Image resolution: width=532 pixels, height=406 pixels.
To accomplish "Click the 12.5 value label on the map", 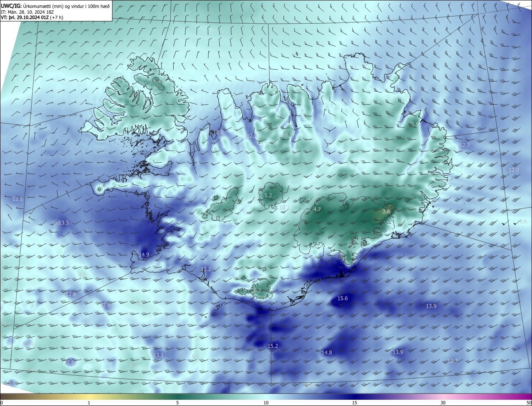I will 18,199.
